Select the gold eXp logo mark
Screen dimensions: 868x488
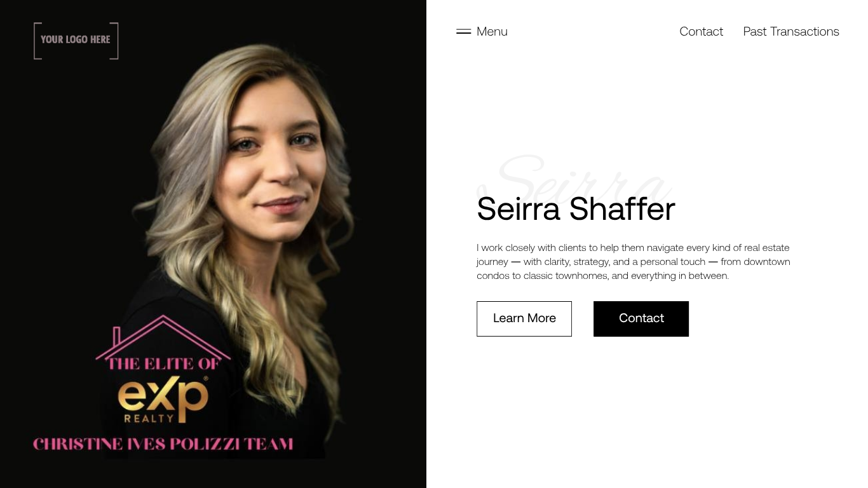(x=163, y=394)
